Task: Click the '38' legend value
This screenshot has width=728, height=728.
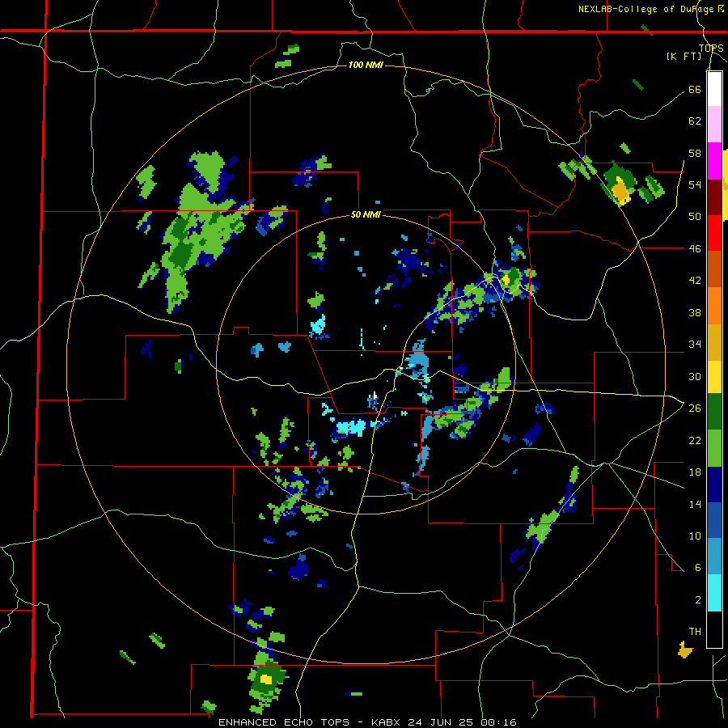Action: [x=695, y=312]
